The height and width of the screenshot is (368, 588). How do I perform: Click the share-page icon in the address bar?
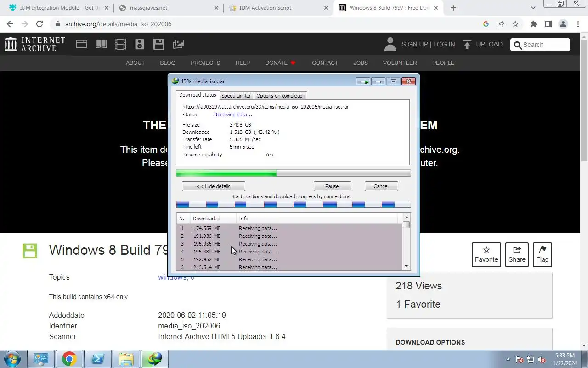pyautogui.click(x=501, y=24)
